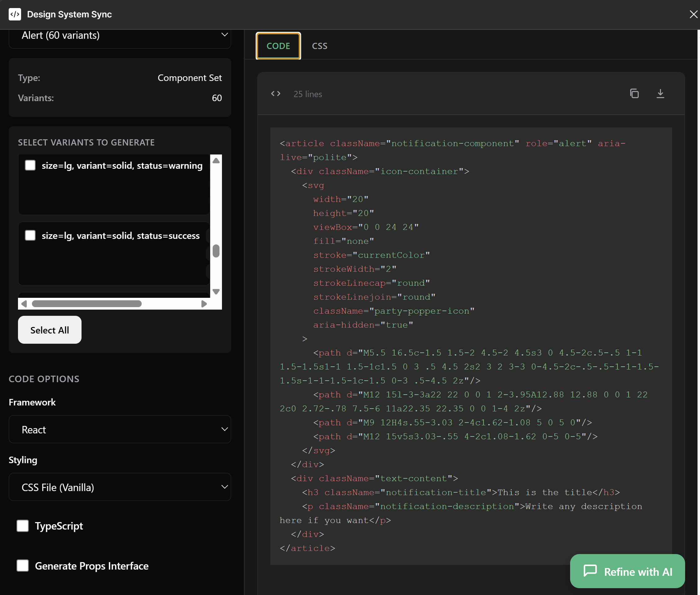Viewport: 700px width, 595px height.
Task: Select the size=lg solid success variant
Action: point(30,235)
